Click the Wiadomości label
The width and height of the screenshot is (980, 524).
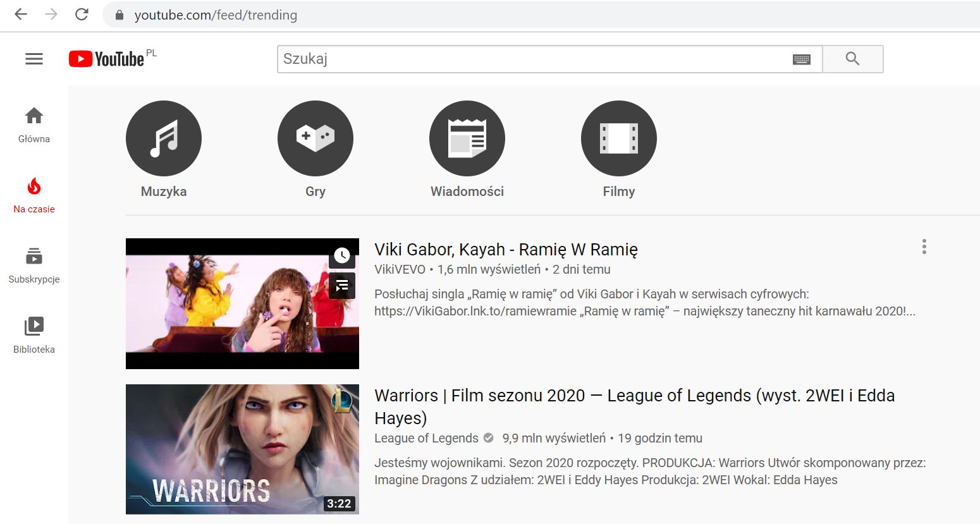click(467, 192)
